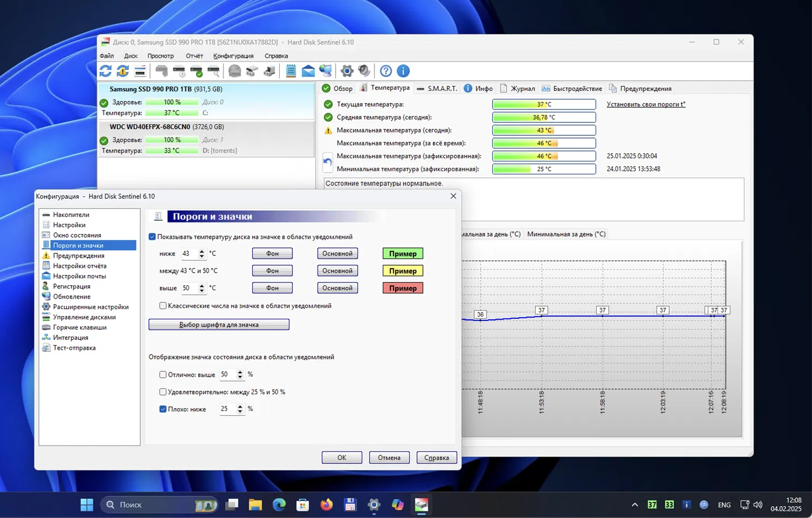Enable 'Классические числа на значке' checkbox
This screenshot has height=518, width=812.
163,306
